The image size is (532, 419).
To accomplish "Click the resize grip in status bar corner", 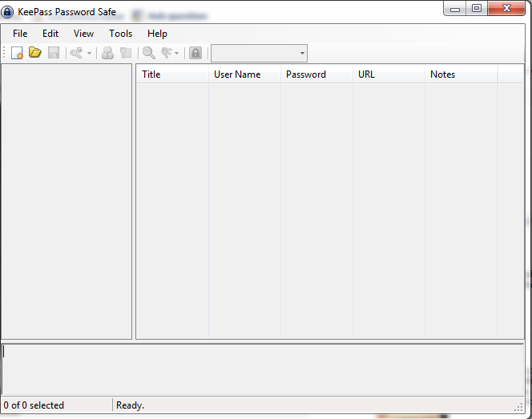I will (x=518, y=407).
